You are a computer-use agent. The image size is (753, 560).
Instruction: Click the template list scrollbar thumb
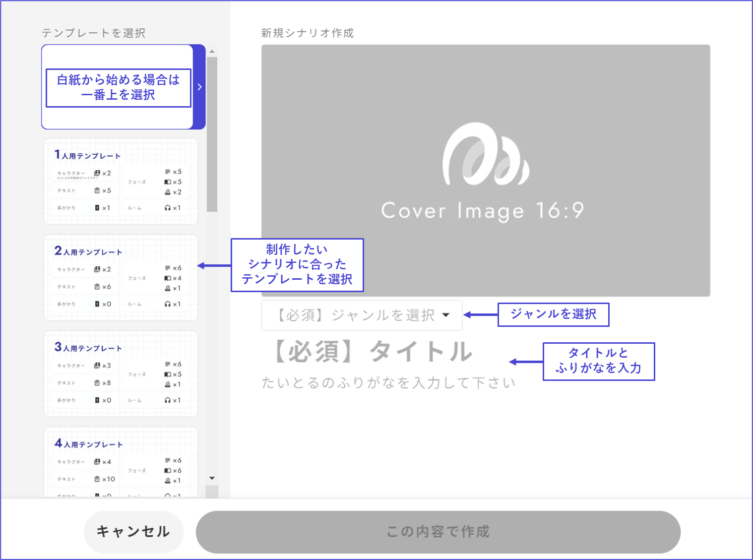point(212,134)
